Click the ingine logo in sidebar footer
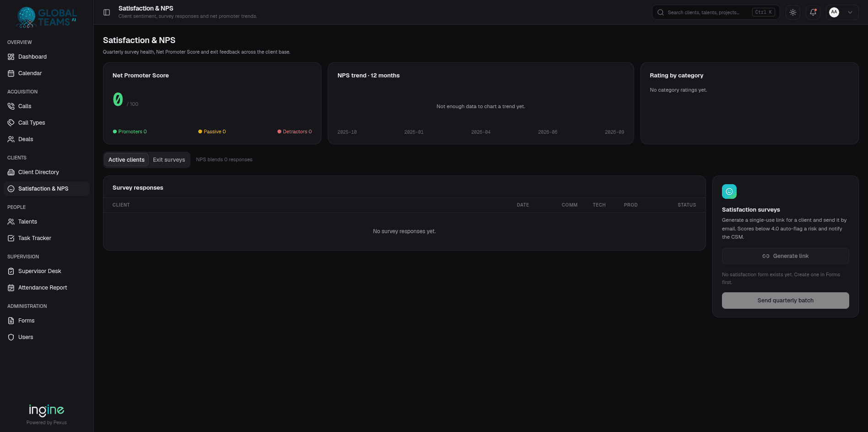Screen dimensions: 868x432 [47, 410]
